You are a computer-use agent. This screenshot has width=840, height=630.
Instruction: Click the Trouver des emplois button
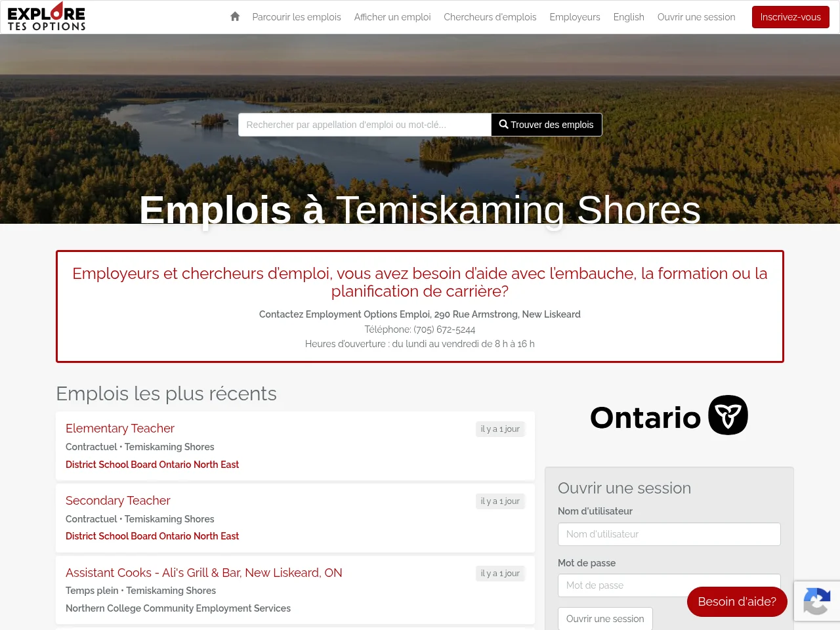tap(547, 125)
